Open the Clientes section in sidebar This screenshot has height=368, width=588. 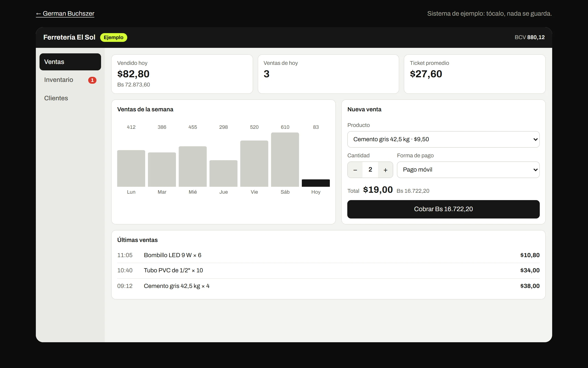point(70,98)
